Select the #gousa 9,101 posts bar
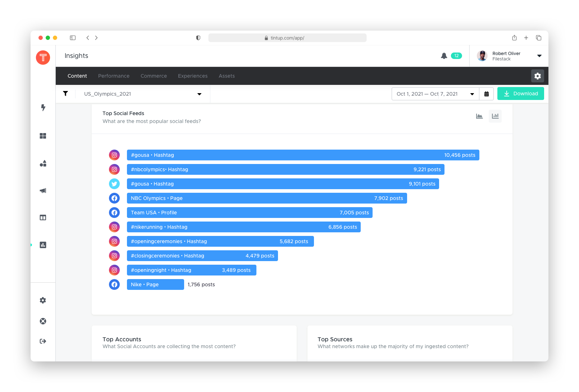The image size is (579, 392). [x=283, y=184]
